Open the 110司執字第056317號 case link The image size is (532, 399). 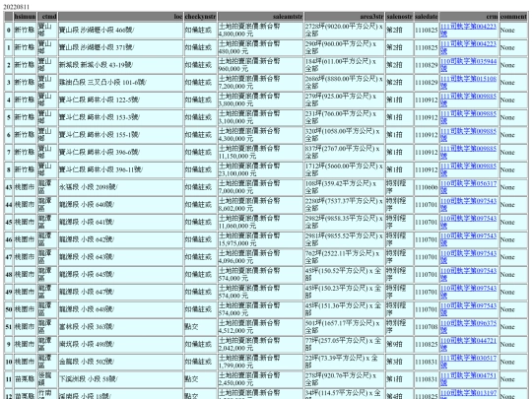pos(468,187)
